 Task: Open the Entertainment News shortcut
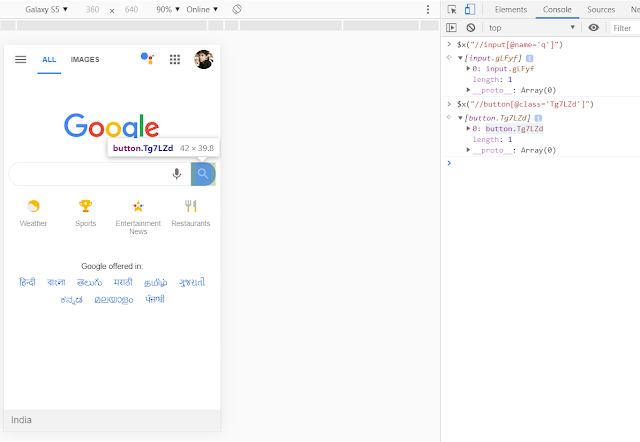[138, 217]
